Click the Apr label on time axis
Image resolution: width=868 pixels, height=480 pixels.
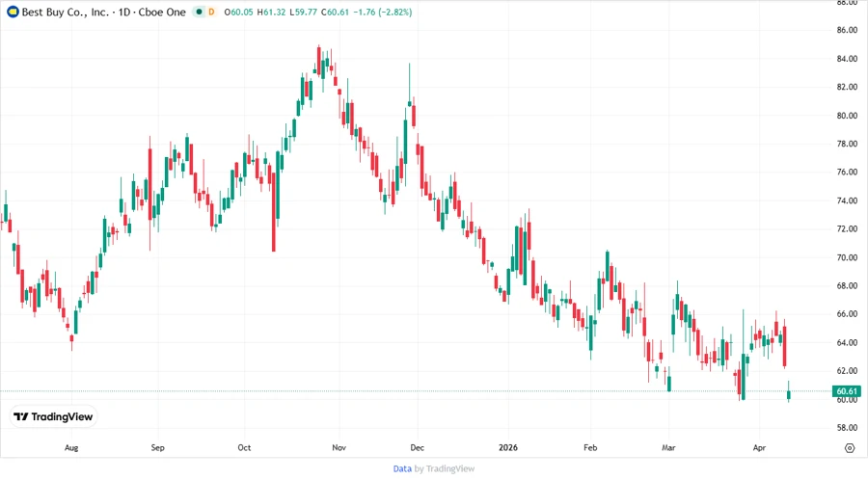pyautogui.click(x=759, y=447)
